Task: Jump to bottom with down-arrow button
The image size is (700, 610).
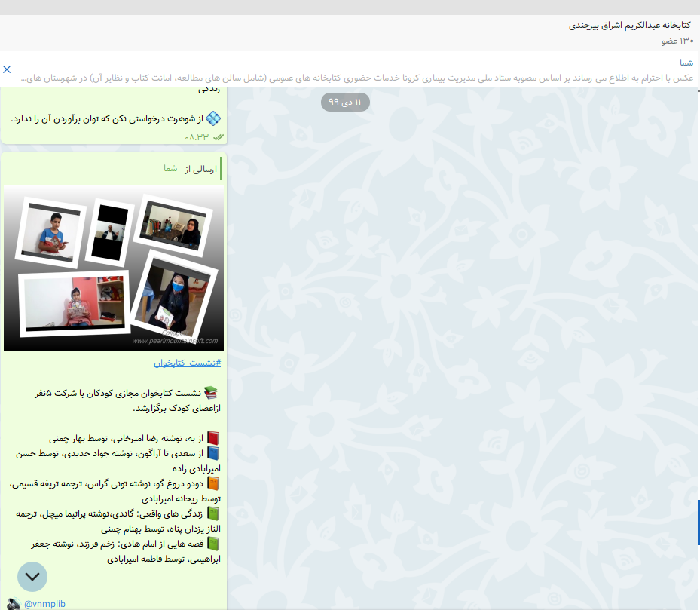Action: click(32, 577)
